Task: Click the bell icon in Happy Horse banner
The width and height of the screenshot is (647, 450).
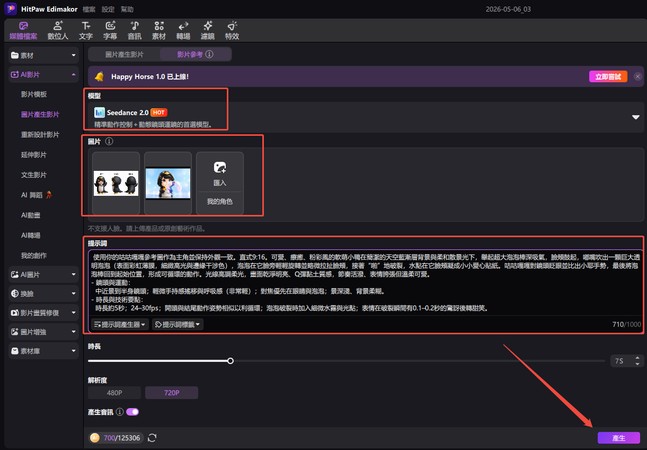Action: click(x=99, y=76)
